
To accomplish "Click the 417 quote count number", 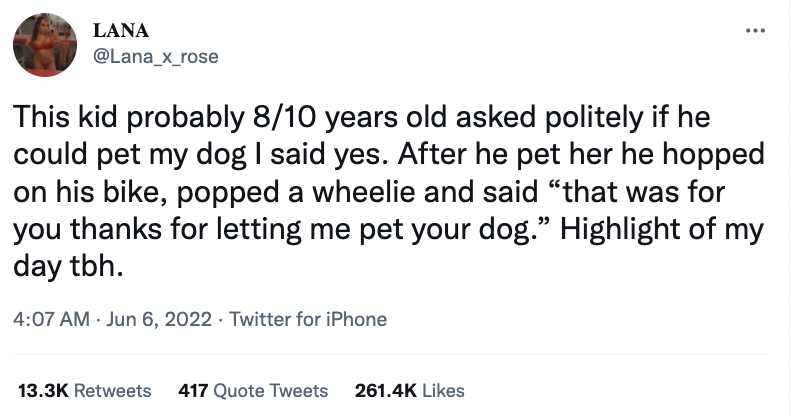I will 192,390.
